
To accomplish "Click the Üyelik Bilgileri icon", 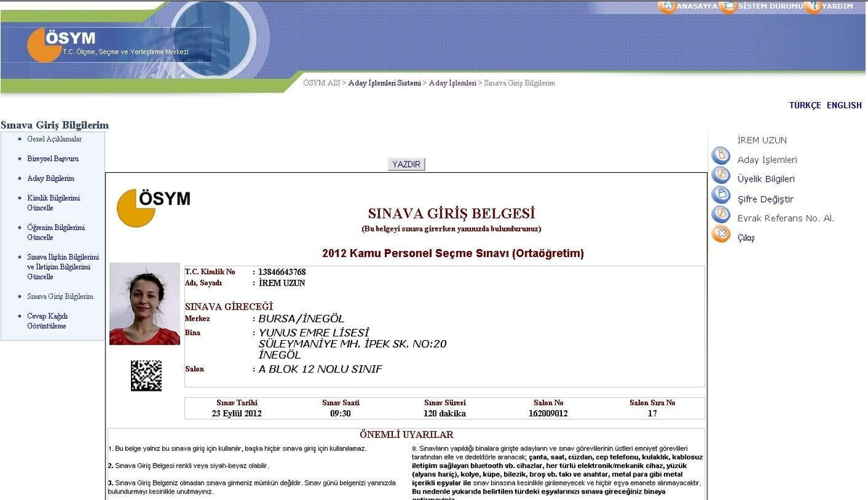I will click(721, 175).
